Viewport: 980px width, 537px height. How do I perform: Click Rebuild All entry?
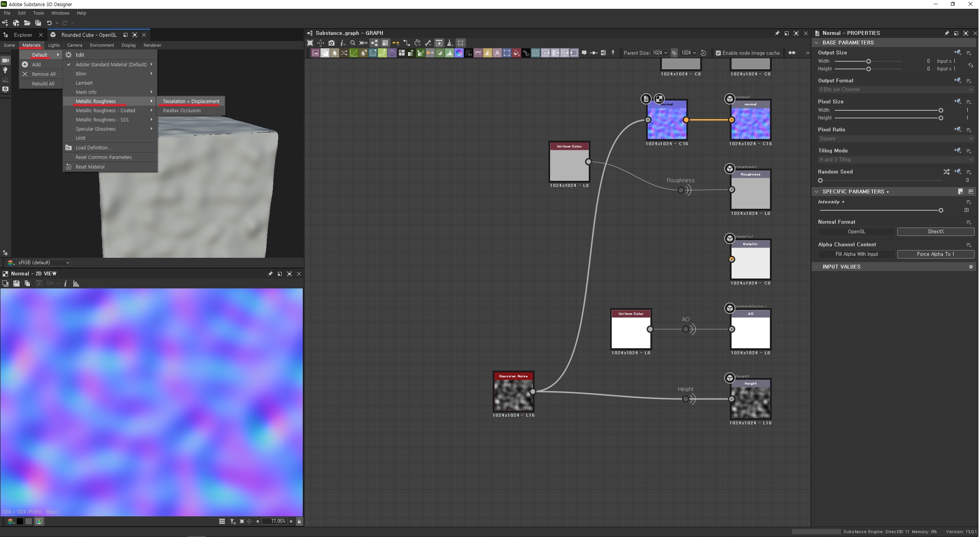(41, 84)
